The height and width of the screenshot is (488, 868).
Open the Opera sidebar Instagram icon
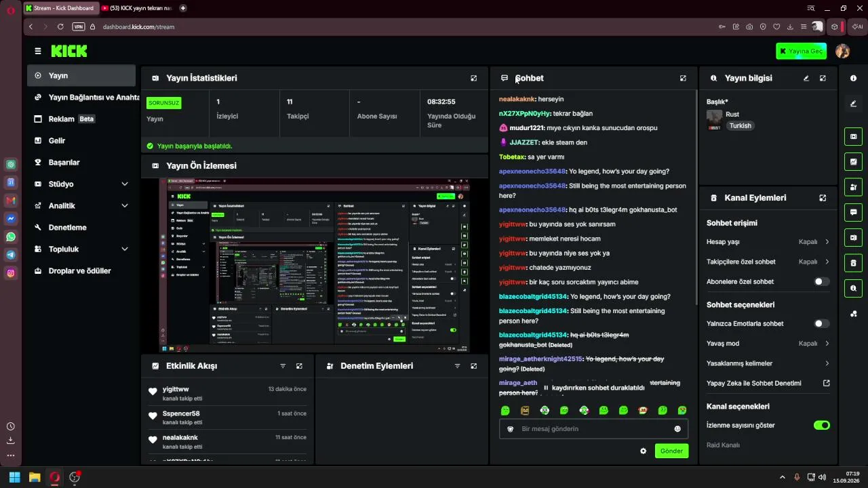coord(11,273)
